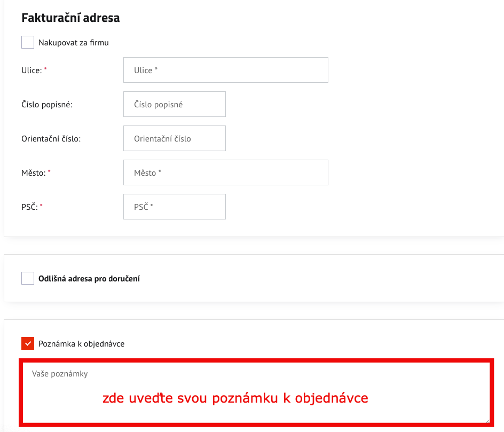Uncheck the "Poznámka k objednávce" checkbox
The image size is (504, 432).
27,343
